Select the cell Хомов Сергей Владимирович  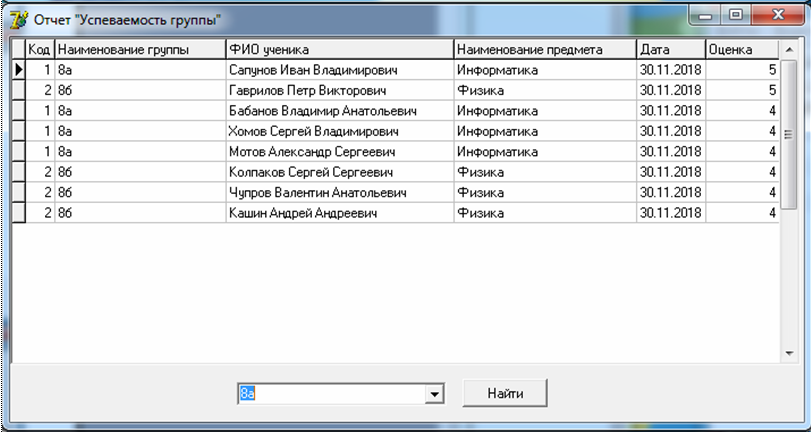coord(340,131)
